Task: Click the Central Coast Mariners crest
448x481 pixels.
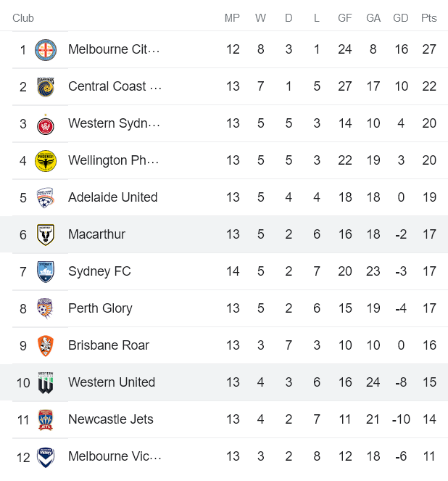Action: [x=46, y=86]
